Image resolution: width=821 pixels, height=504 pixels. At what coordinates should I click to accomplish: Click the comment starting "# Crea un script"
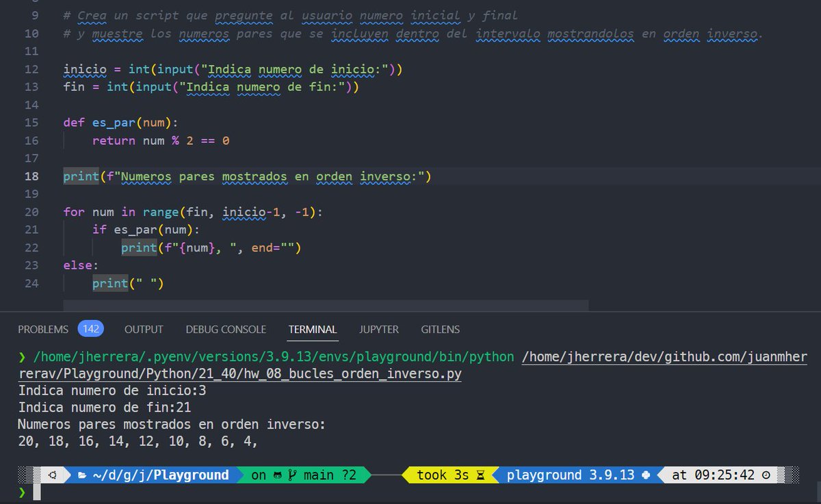point(290,15)
